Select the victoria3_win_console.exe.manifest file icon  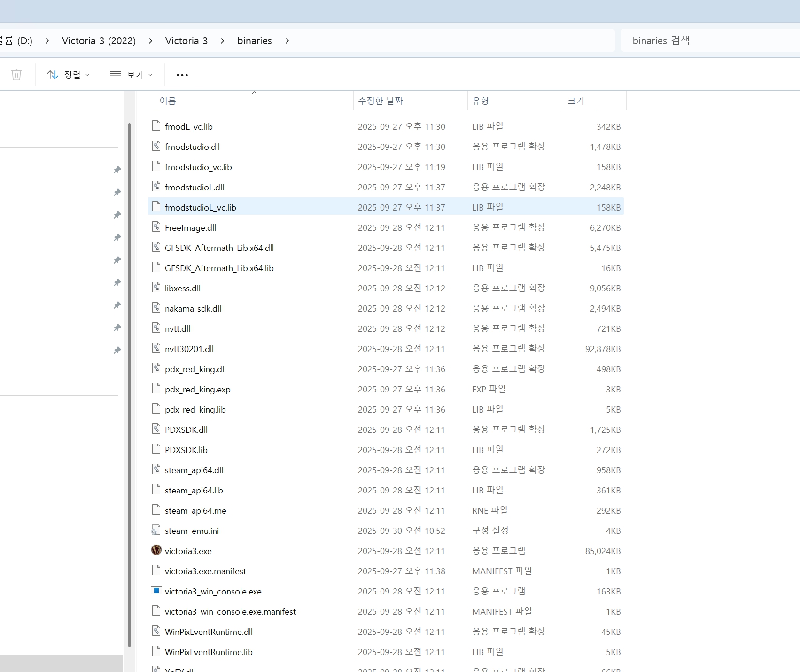click(156, 611)
